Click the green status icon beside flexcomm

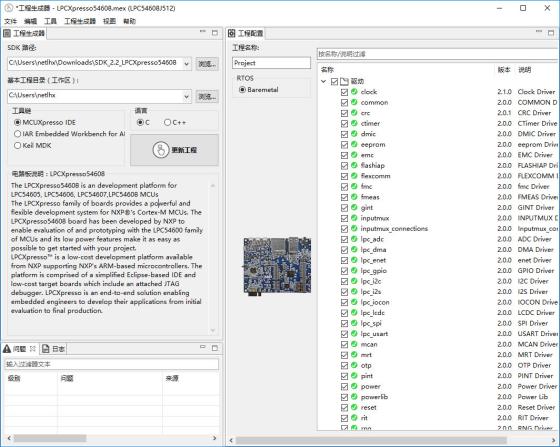(x=354, y=176)
